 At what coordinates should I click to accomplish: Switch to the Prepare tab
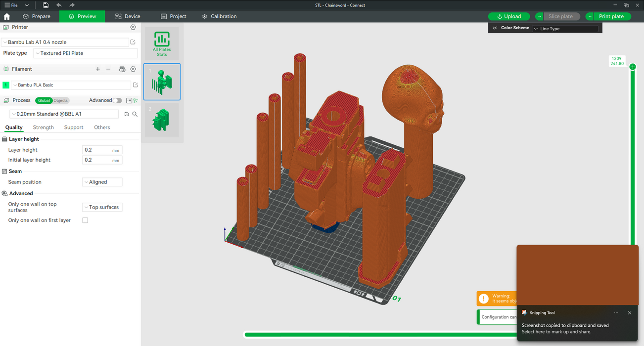click(x=37, y=16)
